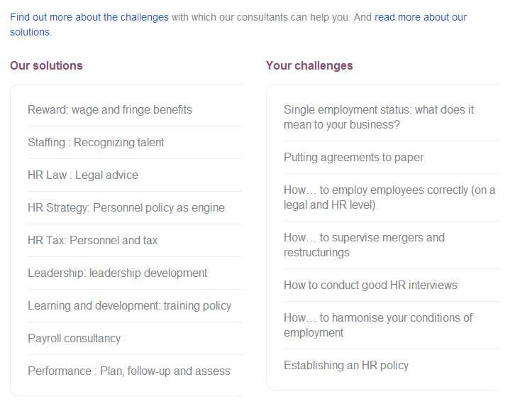Open Reward: wage and fringe benefits

pyautogui.click(x=110, y=110)
